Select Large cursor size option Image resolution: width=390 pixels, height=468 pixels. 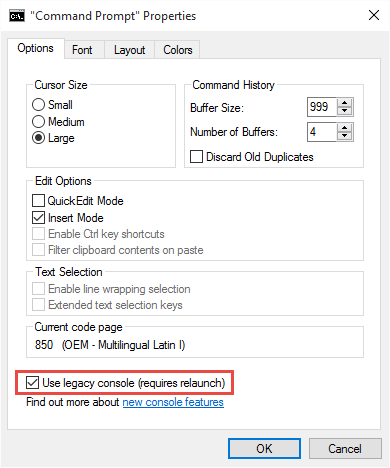(38, 138)
